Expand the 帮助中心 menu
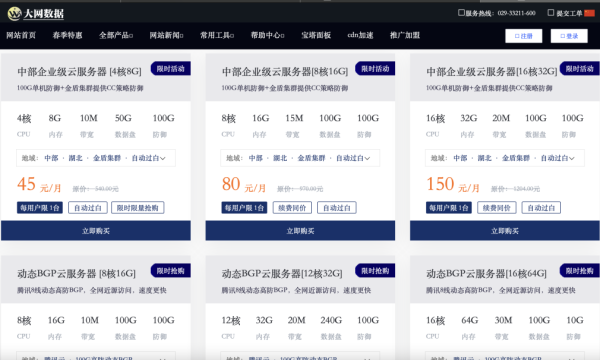The image size is (600, 360). [x=267, y=35]
